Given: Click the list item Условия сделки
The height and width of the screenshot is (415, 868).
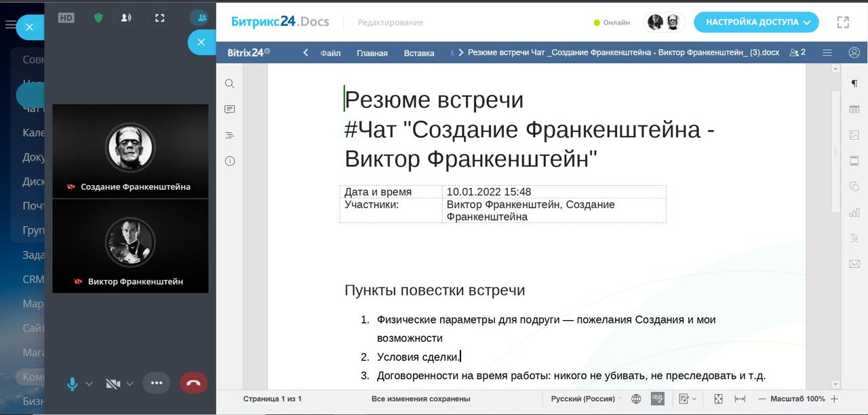Looking at the screenshot, I should 418,357.
